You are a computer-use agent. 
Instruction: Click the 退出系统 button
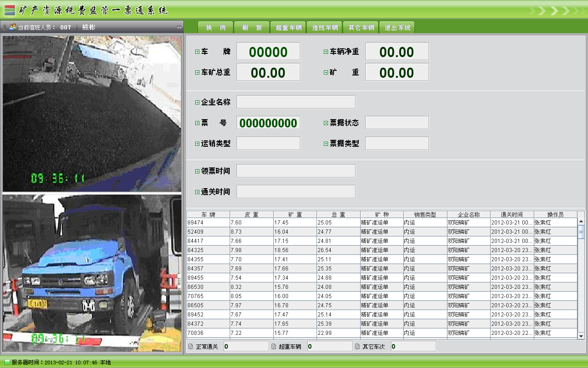[397, 28]
